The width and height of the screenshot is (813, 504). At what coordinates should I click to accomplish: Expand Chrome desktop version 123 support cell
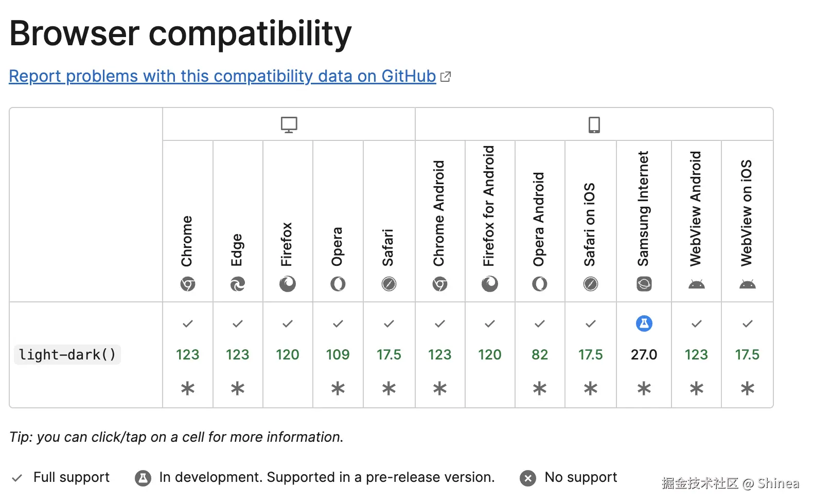pyautogui.click(x=188, y=354)
